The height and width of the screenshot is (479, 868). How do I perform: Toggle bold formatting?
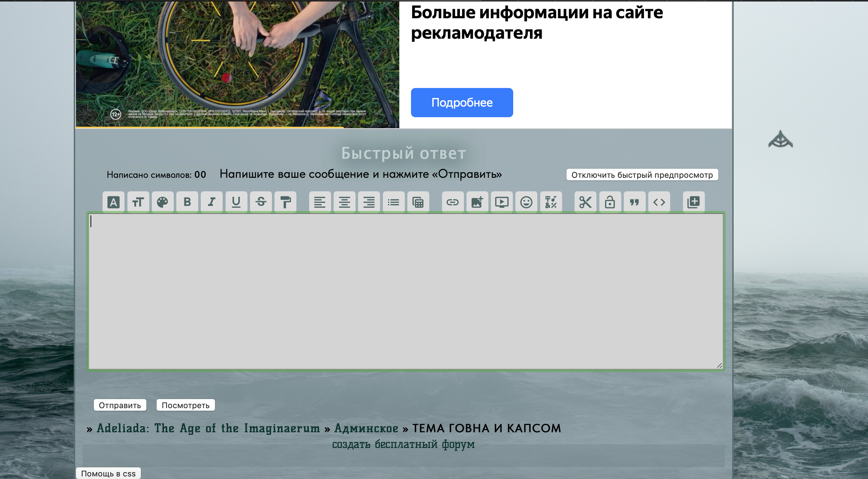tap(187, 202)
